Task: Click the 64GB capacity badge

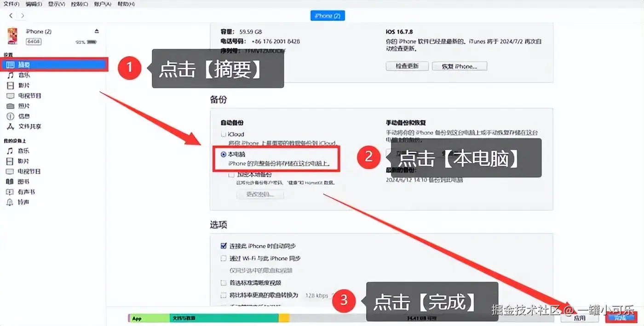Action: [33, 41]
